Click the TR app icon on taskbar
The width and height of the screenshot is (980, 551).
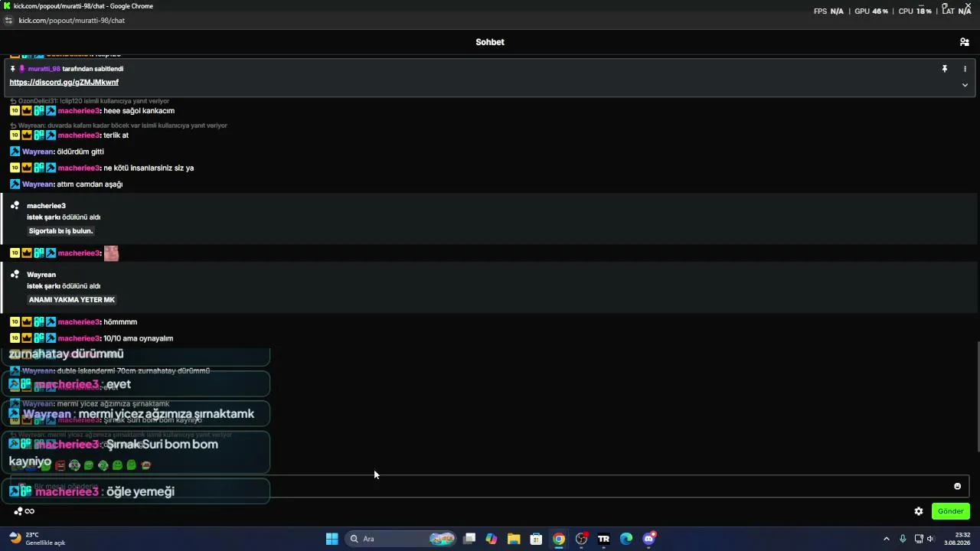[x=603, y=539]
